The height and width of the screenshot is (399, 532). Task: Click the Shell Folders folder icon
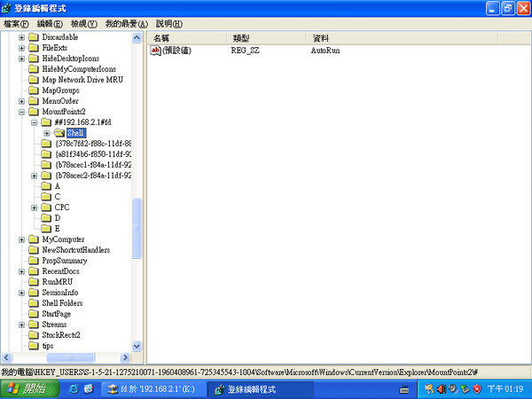[34, 303]
